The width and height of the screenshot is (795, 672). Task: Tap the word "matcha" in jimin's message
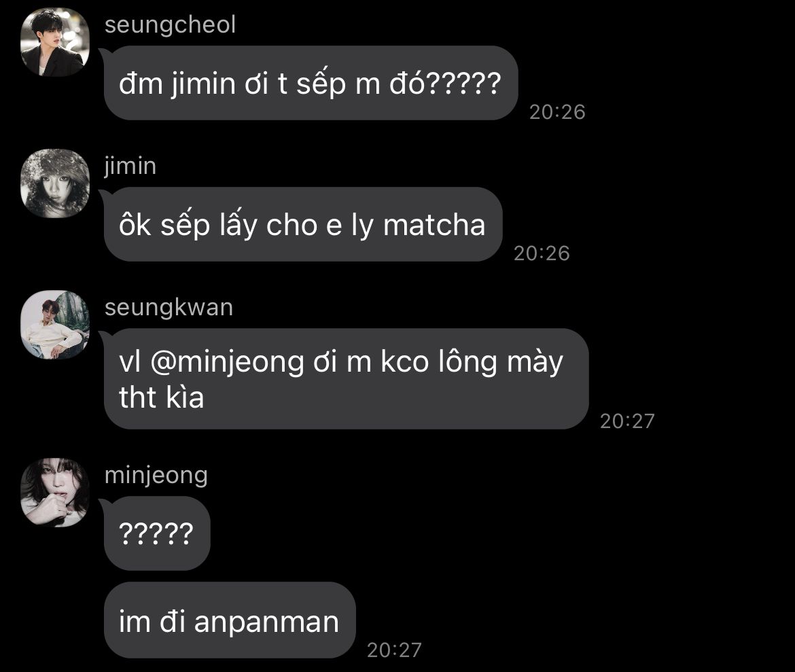click(x=434, y=225)
